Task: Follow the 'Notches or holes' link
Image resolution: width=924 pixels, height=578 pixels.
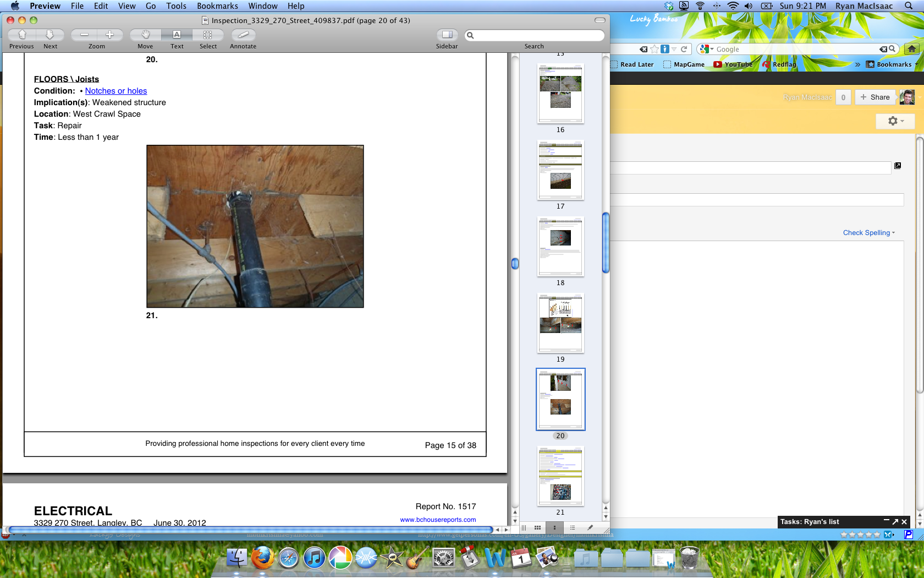Action: [116, 91]
